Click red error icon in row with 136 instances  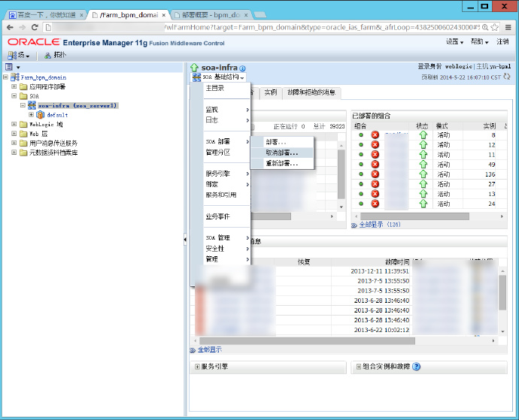point(375,174)
